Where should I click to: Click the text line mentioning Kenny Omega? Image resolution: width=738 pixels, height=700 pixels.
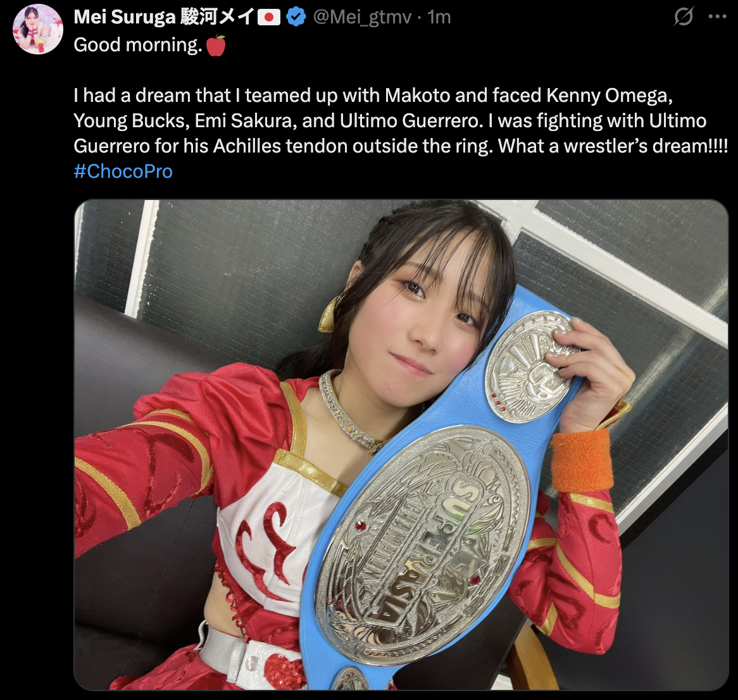(x=373, y=96)
